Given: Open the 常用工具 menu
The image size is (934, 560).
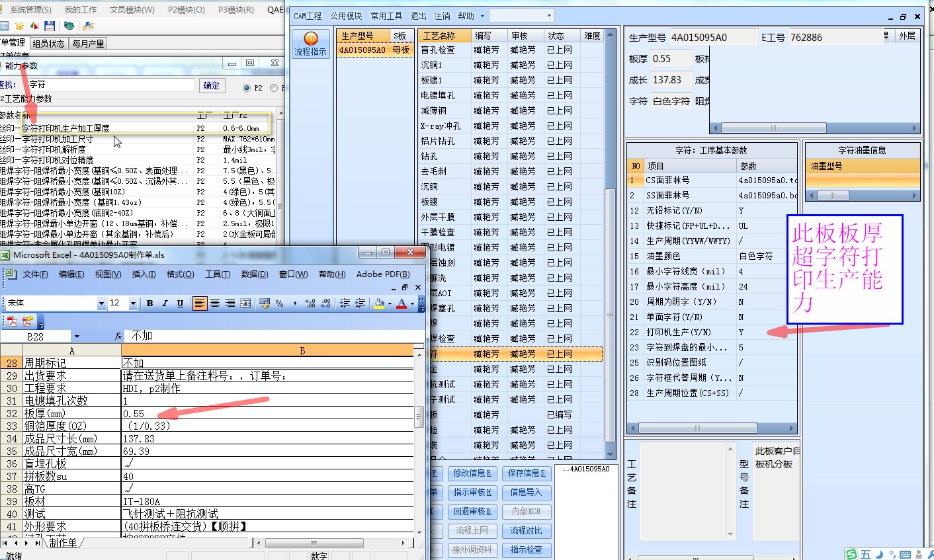Looking at the screenshot, I should pyautogui.click(x=386, y=16).
